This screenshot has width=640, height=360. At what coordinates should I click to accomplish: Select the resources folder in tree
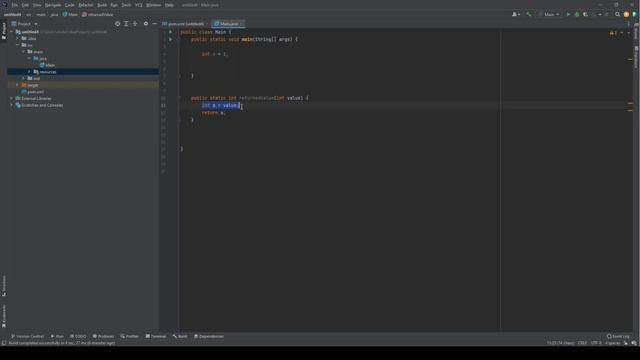coord(45,72)
